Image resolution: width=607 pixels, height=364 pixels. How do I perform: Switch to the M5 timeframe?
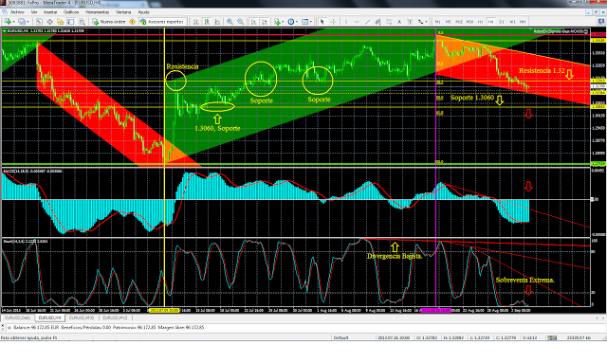[x=448, y=22]
